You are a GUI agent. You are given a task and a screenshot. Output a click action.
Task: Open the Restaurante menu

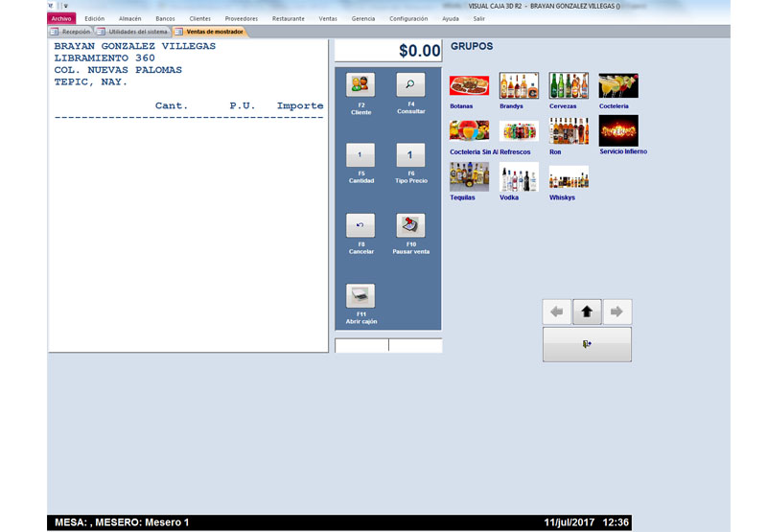click(288, 18)
